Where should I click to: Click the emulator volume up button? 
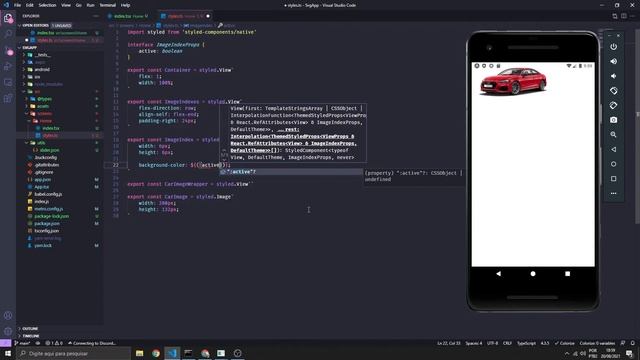613,62
